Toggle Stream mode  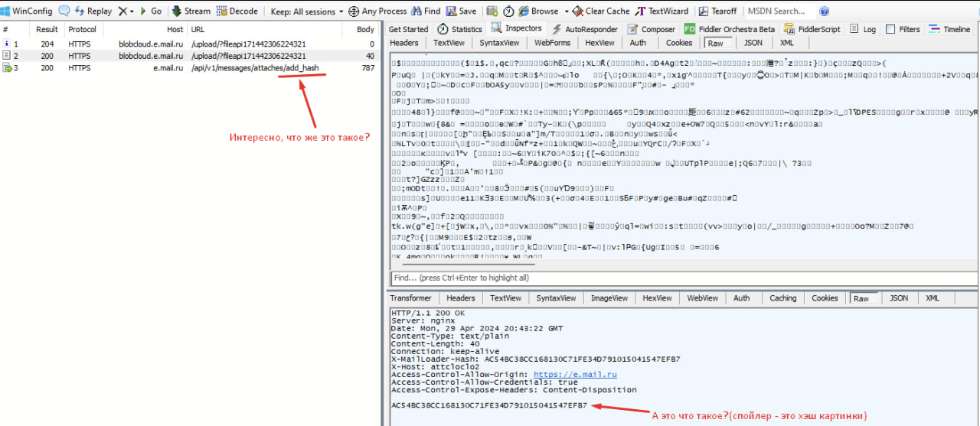[191, 11]
